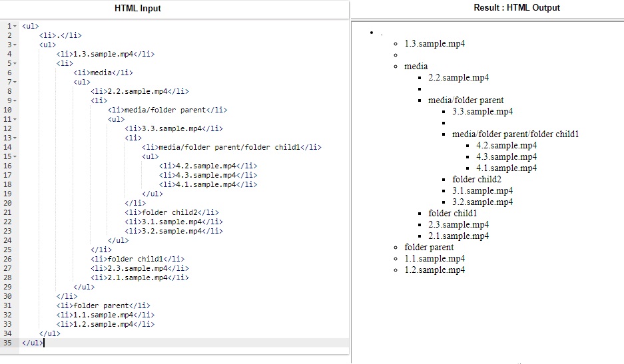Click '<li>folder parent</li>' on line 31

[x=103, y=305]
